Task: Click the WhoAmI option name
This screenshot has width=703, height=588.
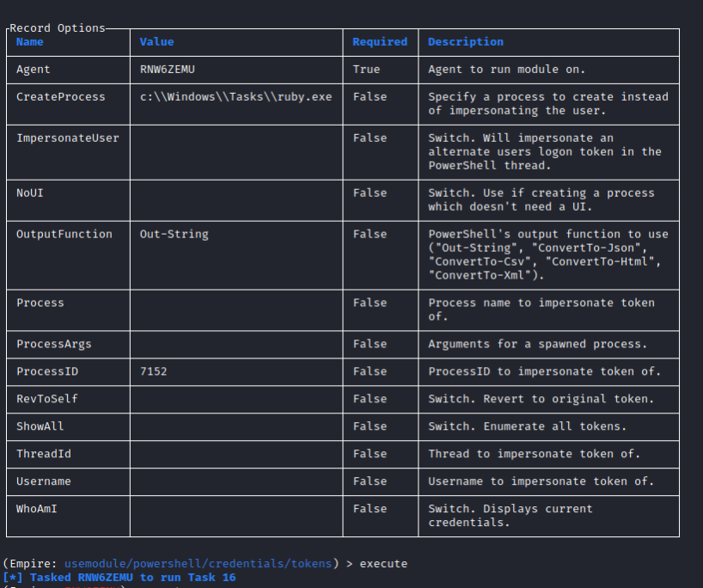Action: coord(37,509)
